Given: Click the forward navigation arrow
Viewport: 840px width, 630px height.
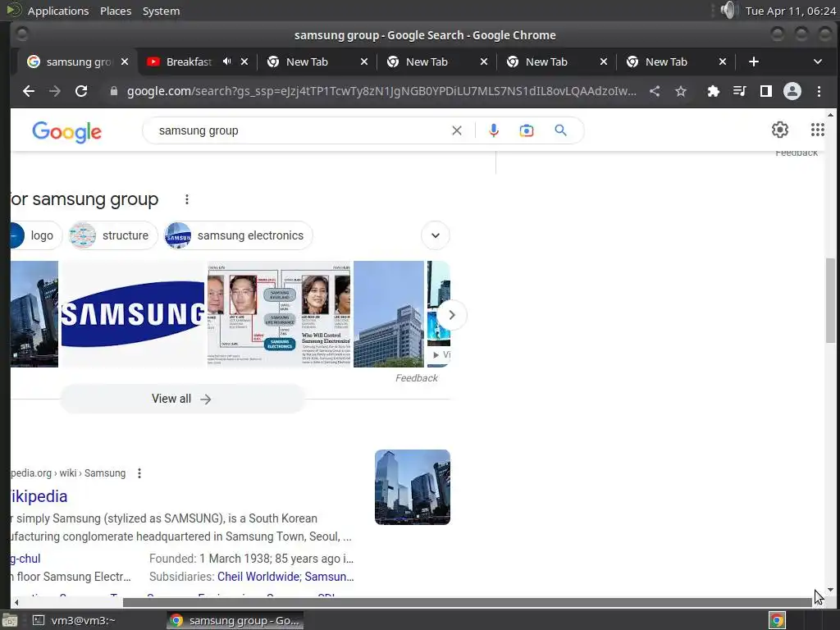Looking at the screenshot, I should coord(55,91).
